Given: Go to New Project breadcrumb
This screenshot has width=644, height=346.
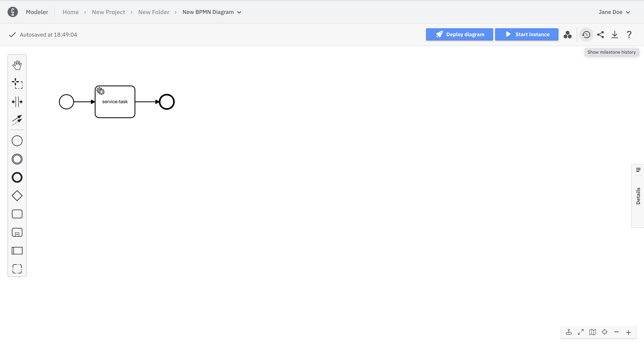Looking at the screenshot, I should (x=108, y=12).
